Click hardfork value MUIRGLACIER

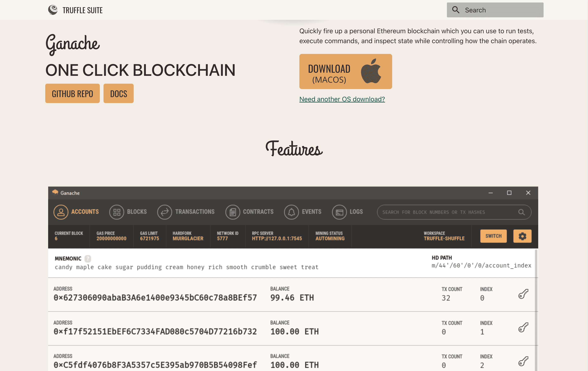[188, 238]
